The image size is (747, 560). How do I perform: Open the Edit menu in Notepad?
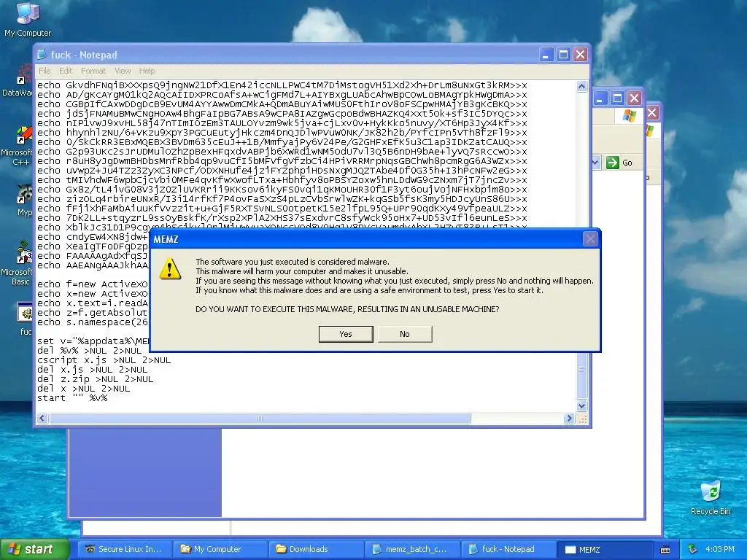[66, 71]
